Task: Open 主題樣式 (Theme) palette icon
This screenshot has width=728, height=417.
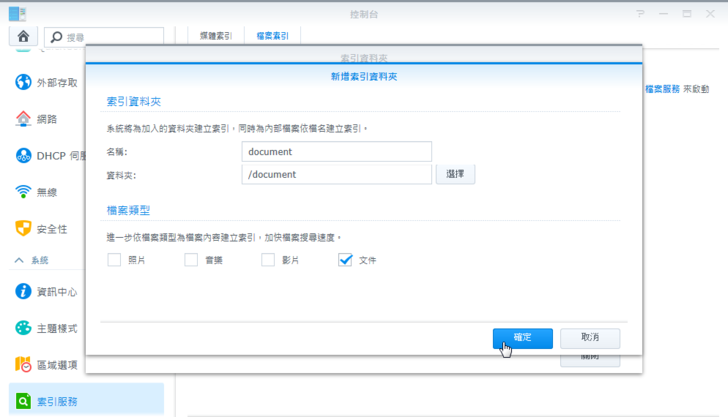Action: 23,328
